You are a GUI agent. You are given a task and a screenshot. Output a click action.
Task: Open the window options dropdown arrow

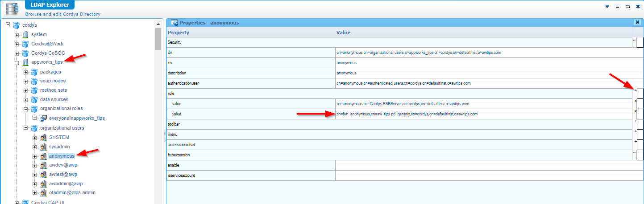coord(607,7)
